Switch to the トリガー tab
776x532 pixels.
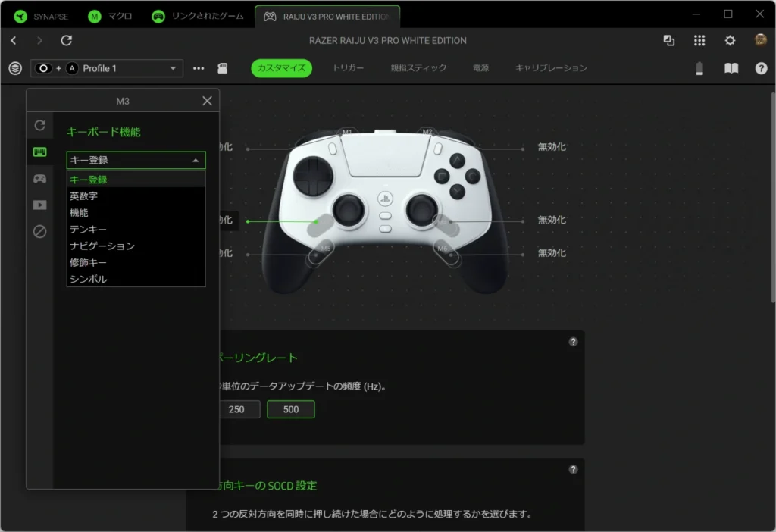click(348, 68)
